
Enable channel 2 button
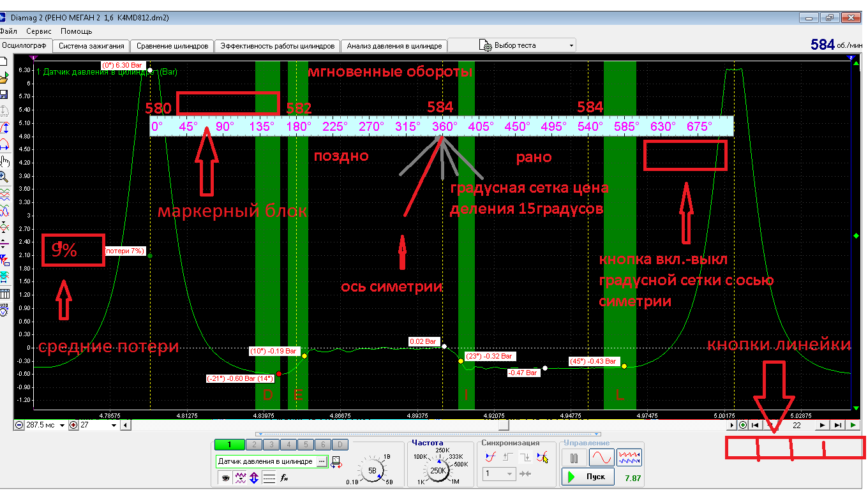pos(255,445)
